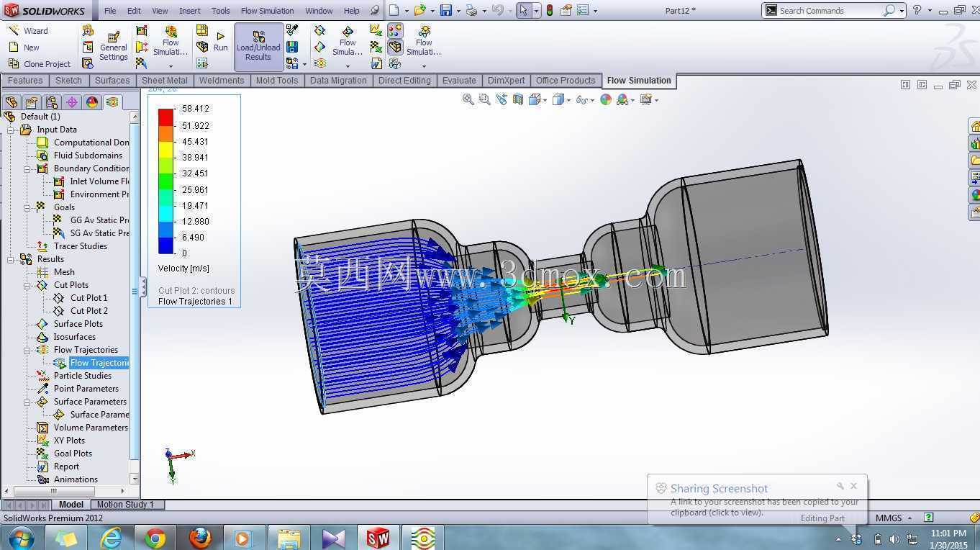Toggle the highlighted geometry box button
980x550 pixels.
coord(395,48)
